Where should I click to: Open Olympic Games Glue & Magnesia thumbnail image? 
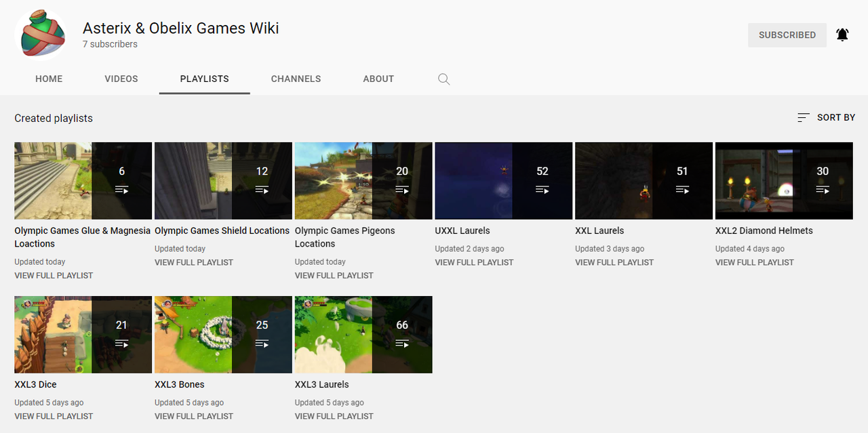pyautogui.click(x=83, y=181)
